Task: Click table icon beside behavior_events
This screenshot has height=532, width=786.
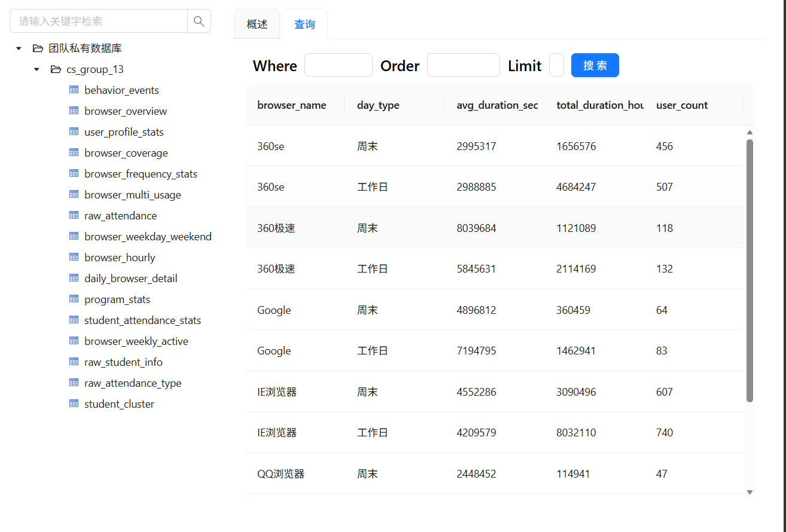Action: click(x=74, y=90)
